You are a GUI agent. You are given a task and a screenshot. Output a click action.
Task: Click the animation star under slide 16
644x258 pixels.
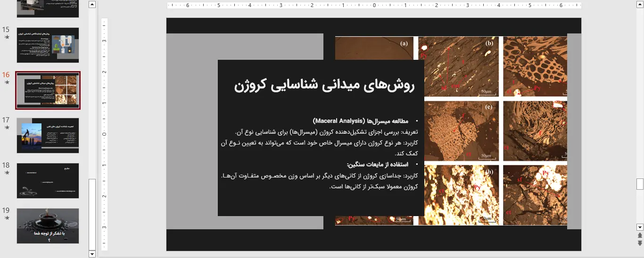coord(7,82)
